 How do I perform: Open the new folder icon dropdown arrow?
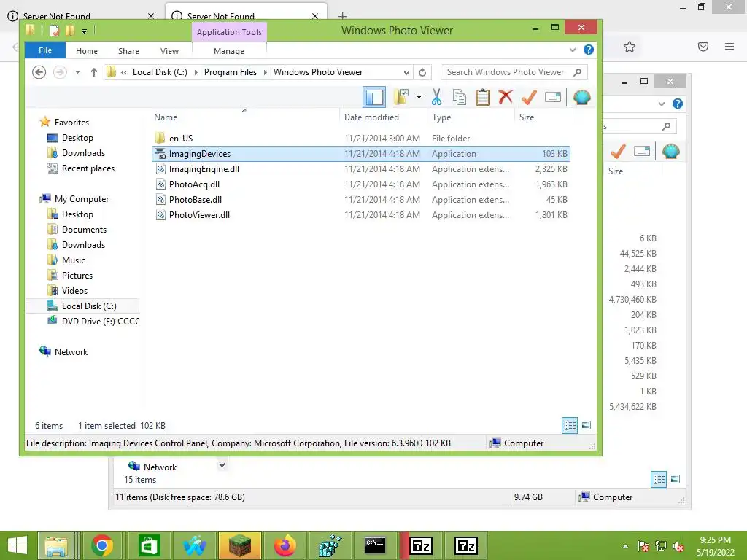419,97
